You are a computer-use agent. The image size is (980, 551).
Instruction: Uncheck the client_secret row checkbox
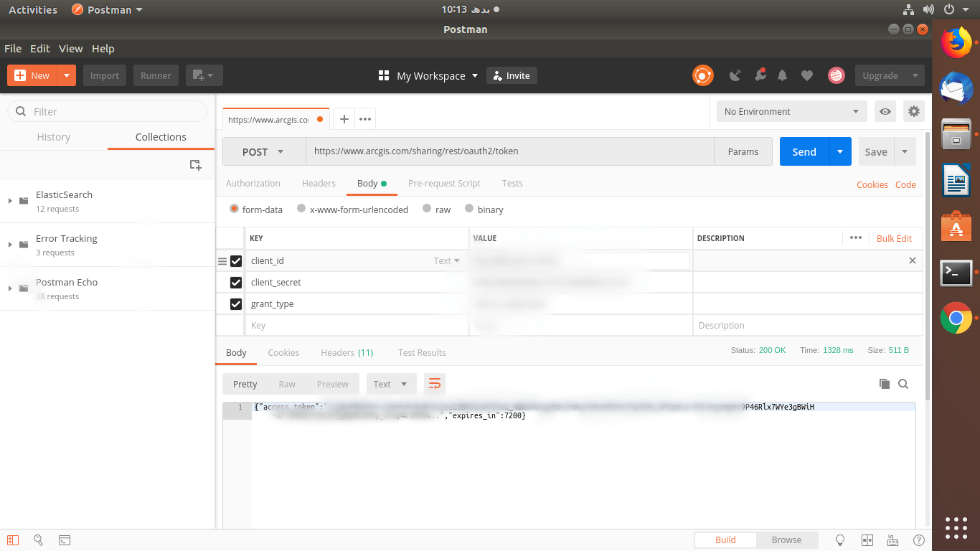[236, 283]
